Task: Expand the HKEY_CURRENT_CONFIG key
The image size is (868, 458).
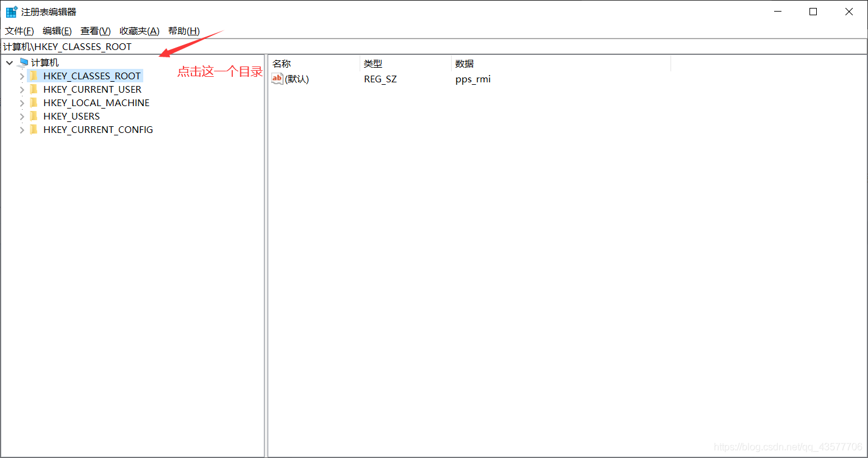Action: pyautogui.click(x=22, y=130)
